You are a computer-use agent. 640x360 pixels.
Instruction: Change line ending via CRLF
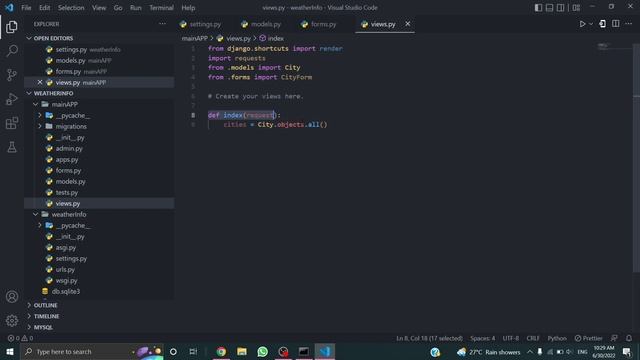tap(533, 338)
